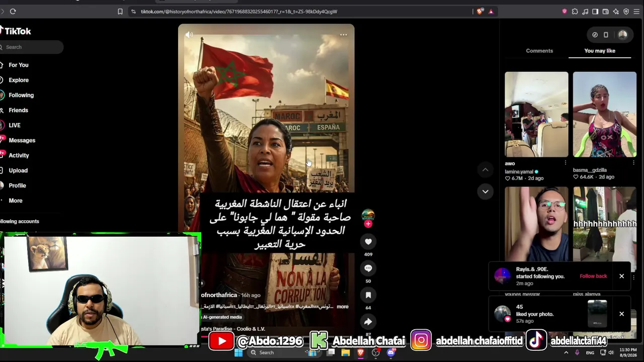Open the Leo AI sparkle icon

(x=616, y=12)
